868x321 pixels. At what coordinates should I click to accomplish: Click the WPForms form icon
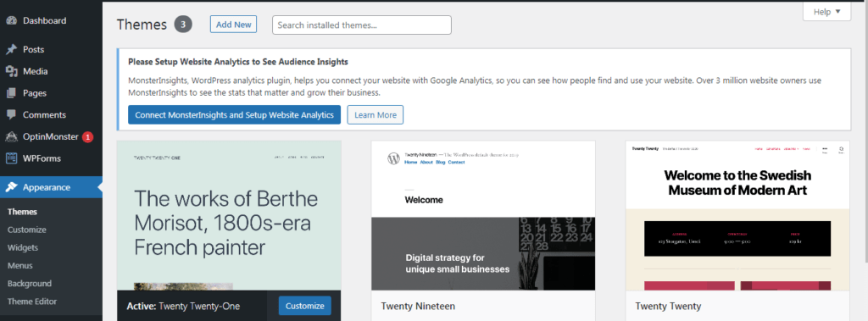point(11,158)
